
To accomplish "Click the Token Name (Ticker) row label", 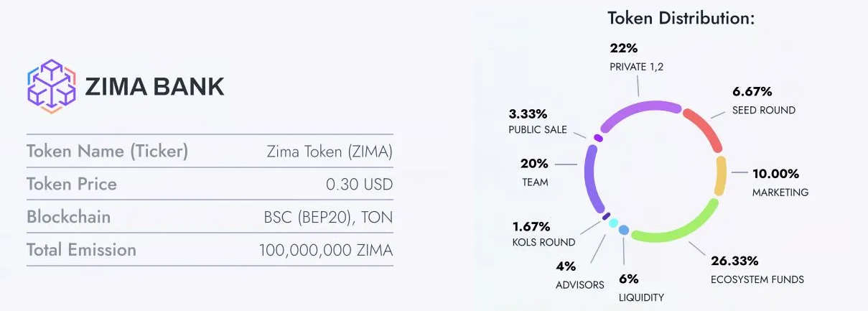I will point(107,152).
